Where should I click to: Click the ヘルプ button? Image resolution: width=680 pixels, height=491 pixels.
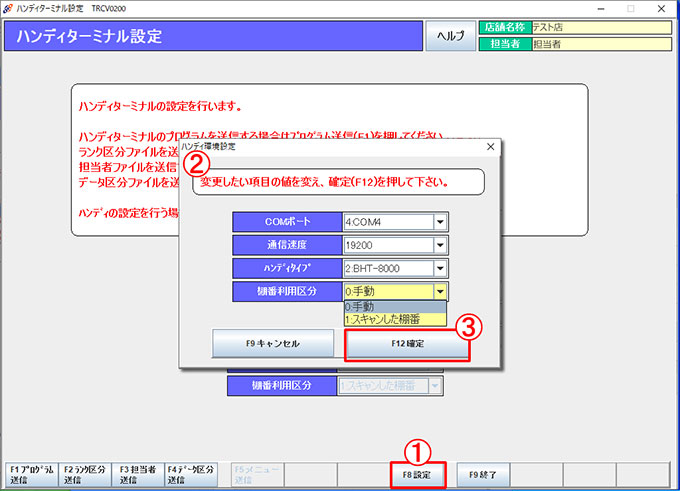point(451,36)
